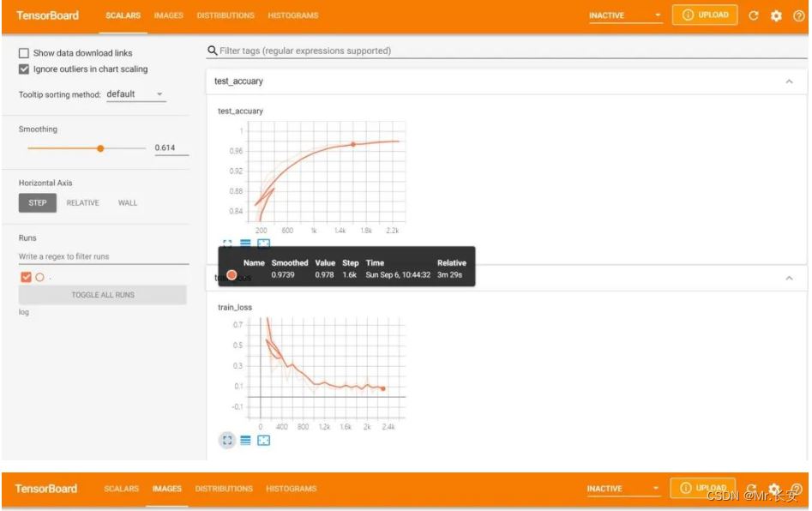Toggle log scale y-axis for test_accuary chart
This screenshot has width=812, height=511.
click(245, 244)
